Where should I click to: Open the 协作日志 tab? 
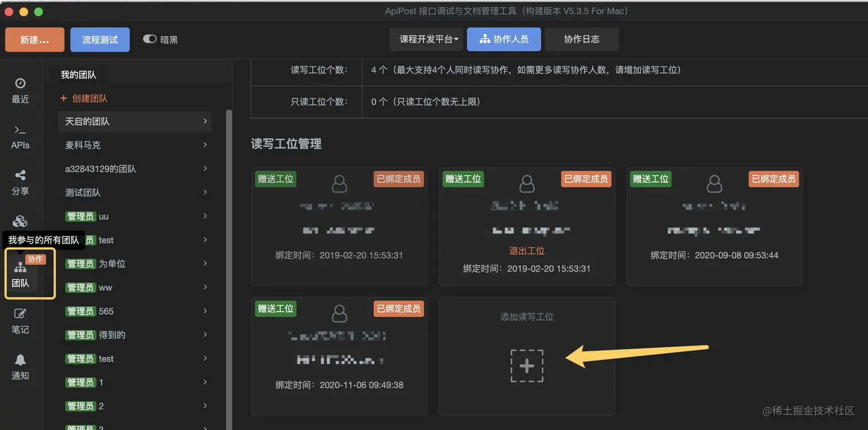582,40
